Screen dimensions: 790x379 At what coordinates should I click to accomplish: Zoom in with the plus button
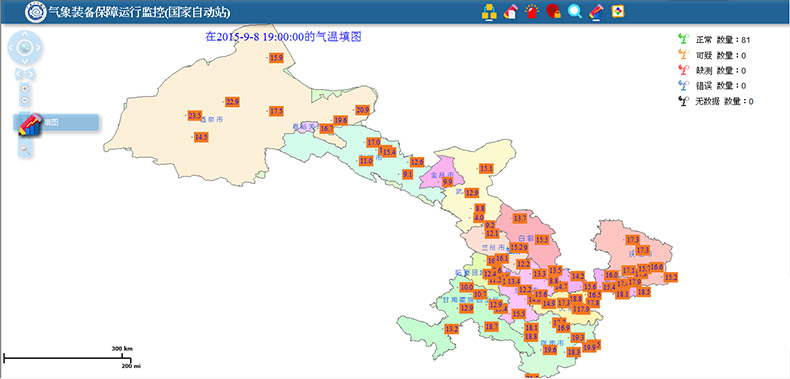(x=25, y=89)
